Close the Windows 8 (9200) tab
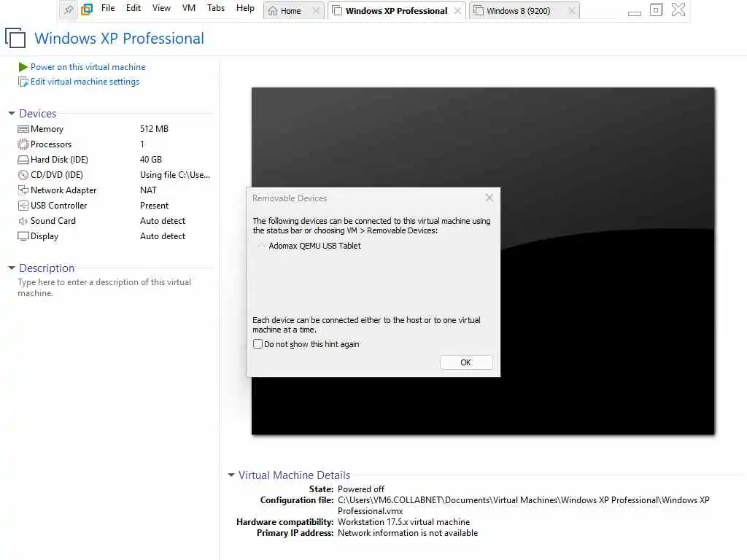 (x=572, y=10)
